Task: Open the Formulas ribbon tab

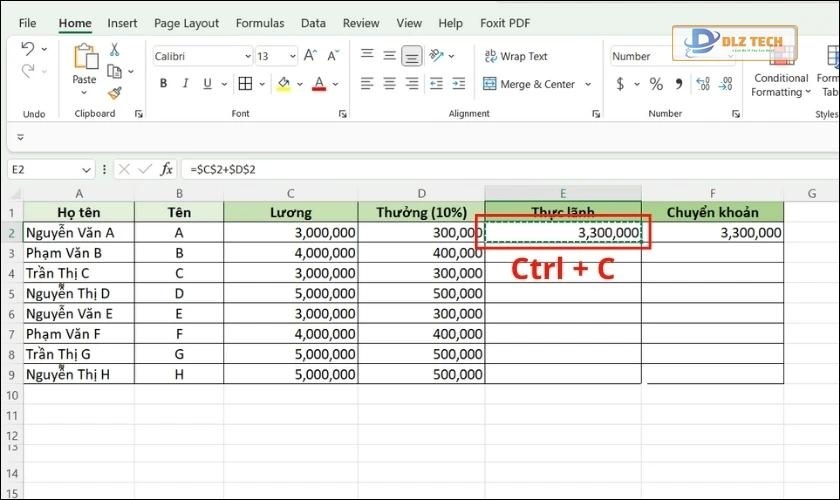Action: pyautogui.click(x=260, y=23)
